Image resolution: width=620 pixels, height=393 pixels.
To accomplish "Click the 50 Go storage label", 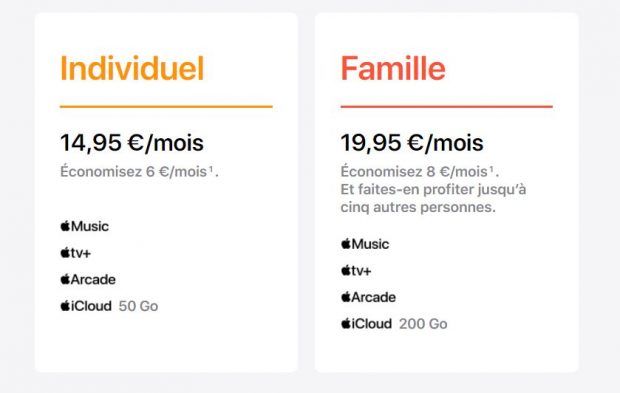I will pyautogui.click(x=138, y=306).
